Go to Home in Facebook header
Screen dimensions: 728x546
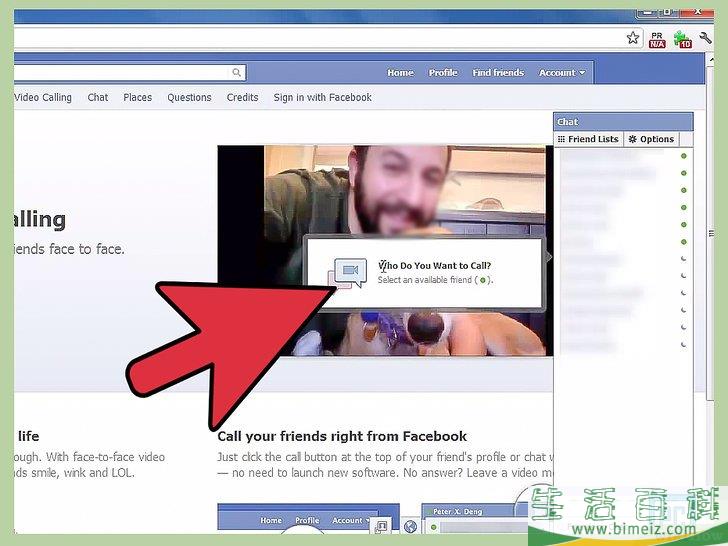tap(400, 73)
